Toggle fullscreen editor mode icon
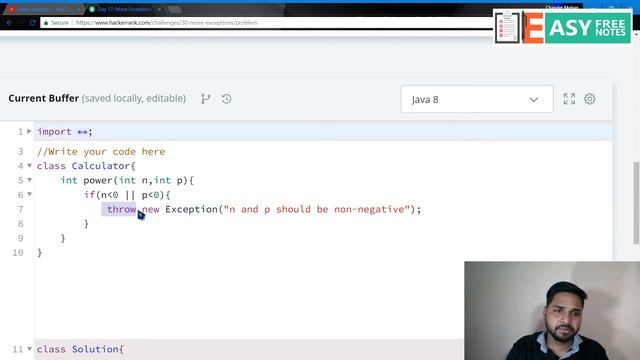This screenshot has height=360, width=640. (569, 99)
